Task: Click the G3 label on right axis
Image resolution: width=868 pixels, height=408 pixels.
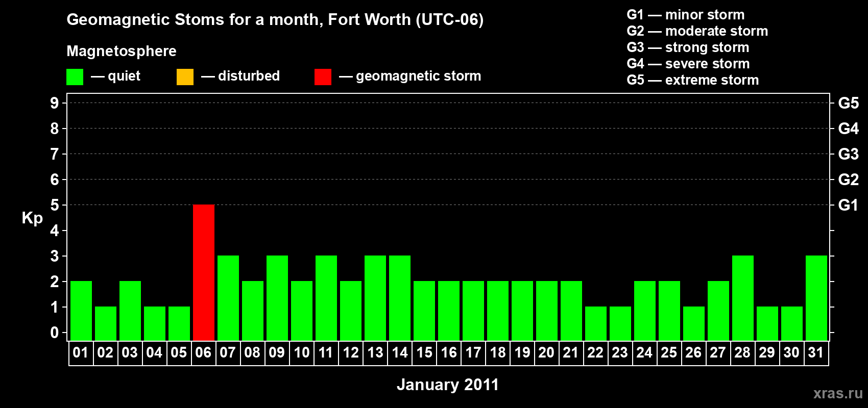Action: click(849, 154)
